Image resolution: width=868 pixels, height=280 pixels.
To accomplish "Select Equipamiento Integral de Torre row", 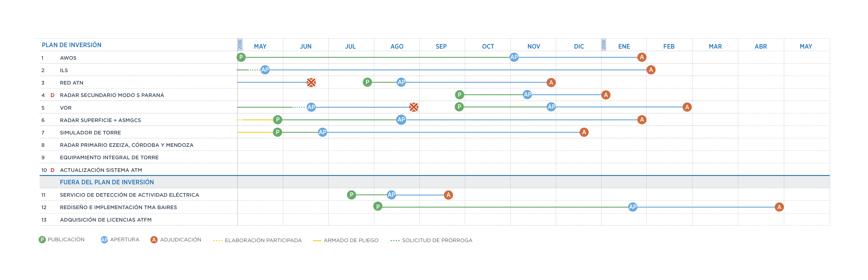I will 109,158.
